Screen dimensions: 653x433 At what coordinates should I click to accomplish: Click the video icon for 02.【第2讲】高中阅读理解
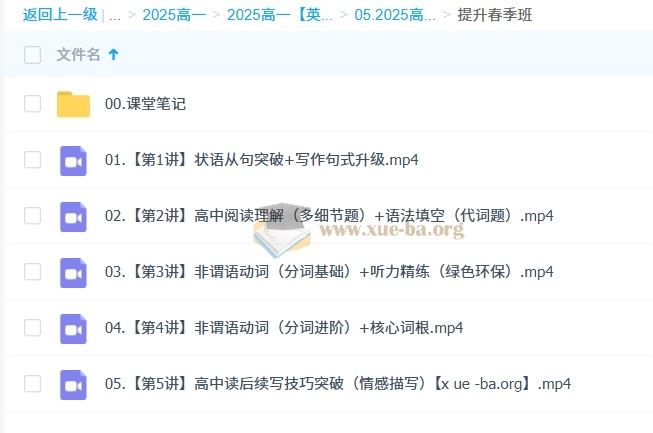(x=73, y=216)
